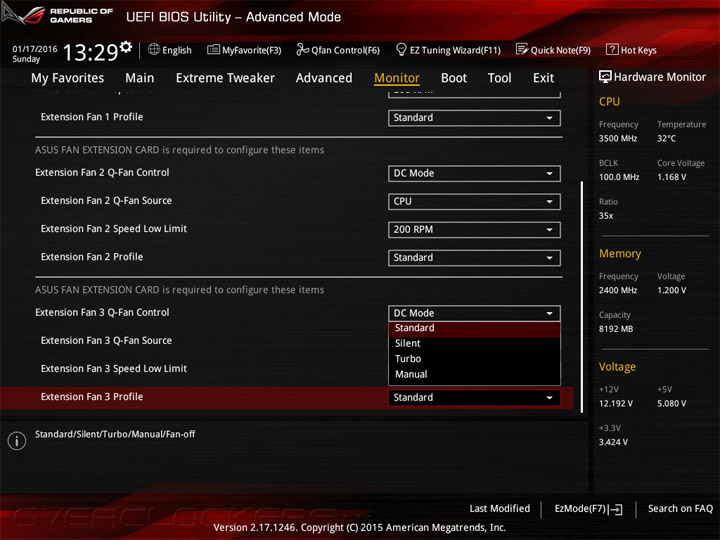Screen dimensions: 720x540
Task: Choose Silent in the open profile list
Action: (474, 343)
